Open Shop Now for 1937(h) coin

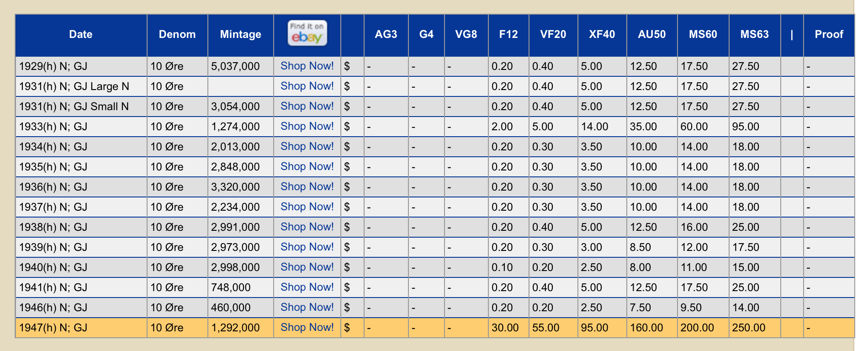[x=307, y=207]
